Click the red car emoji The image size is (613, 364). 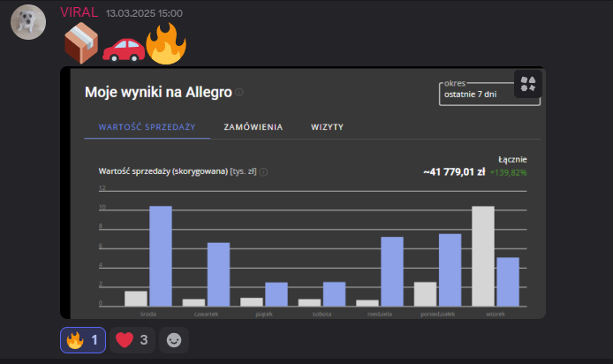[x=123, y=48]
